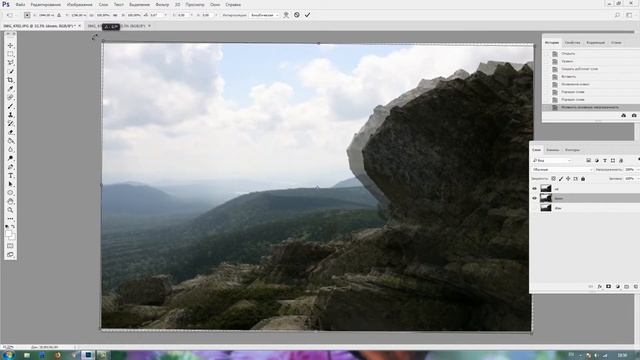Show the hidden bottom layer
The height and width of the screenshot is (360, 640).
[x=534, y=208]
